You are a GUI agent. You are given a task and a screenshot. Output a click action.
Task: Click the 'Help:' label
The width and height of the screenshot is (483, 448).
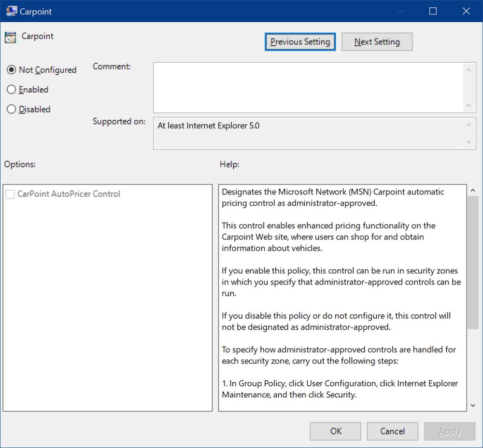pyautogui.click(x=229, y=165)
